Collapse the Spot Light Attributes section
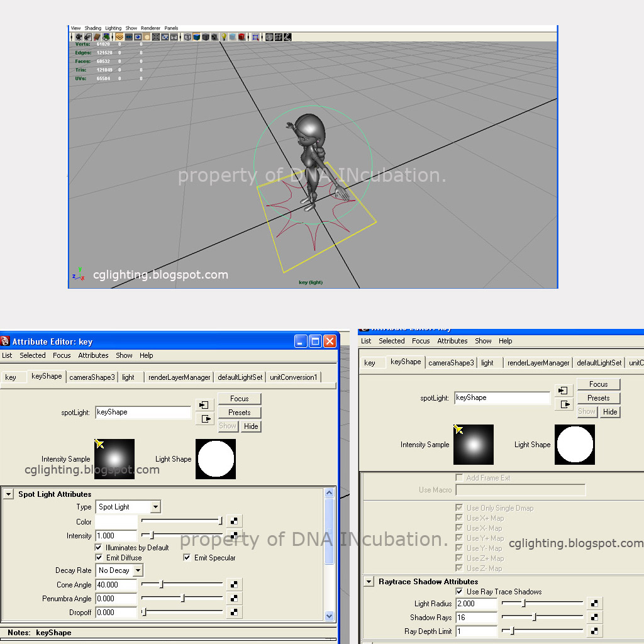 pyautogui.click(x=8, y=493)
